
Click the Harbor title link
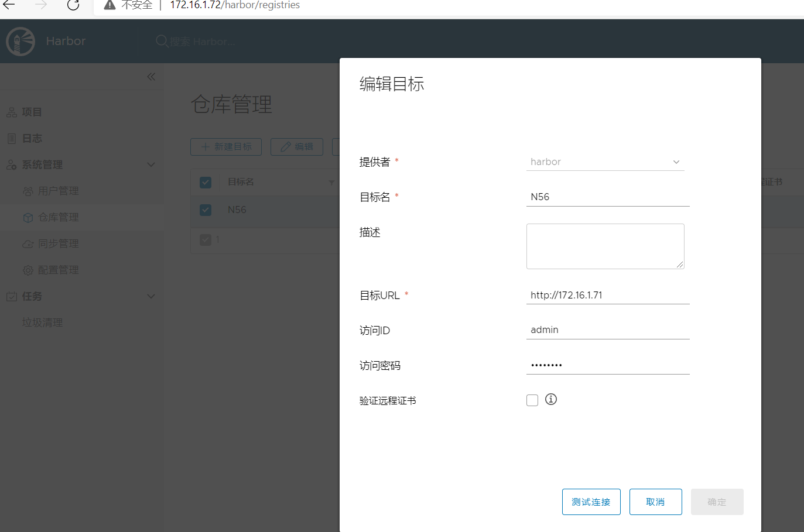(x=66, y=42)
